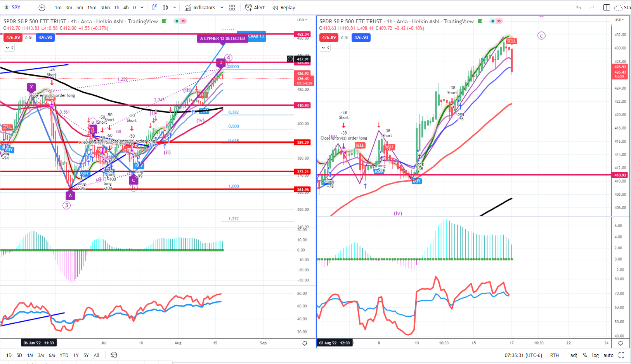Switch to the D daily timeframe
631x364 pixels.
(x=134, y=7)
